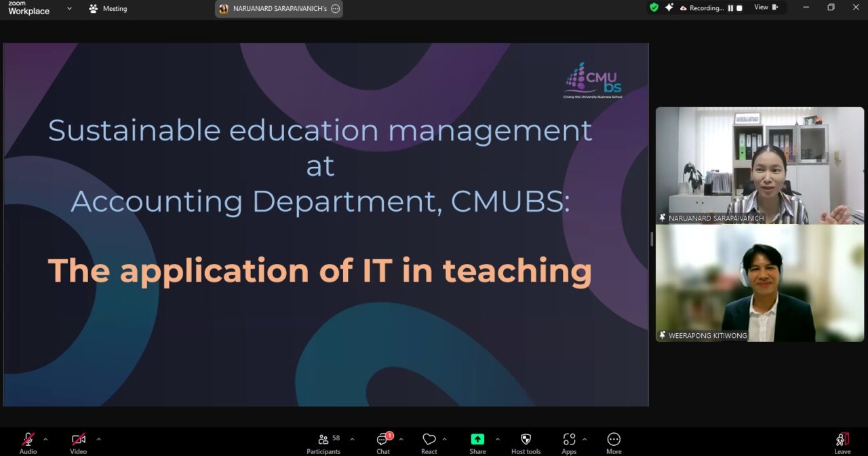Click the green encryption shield icon
This screenshot has height=456, width=868.
(654, 7)
